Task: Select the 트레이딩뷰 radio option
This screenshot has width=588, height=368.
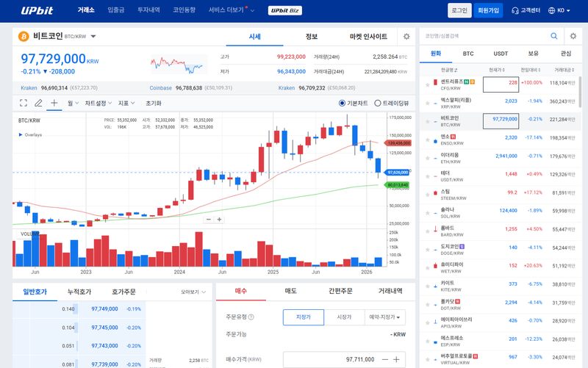Action: tap(378, 104)
